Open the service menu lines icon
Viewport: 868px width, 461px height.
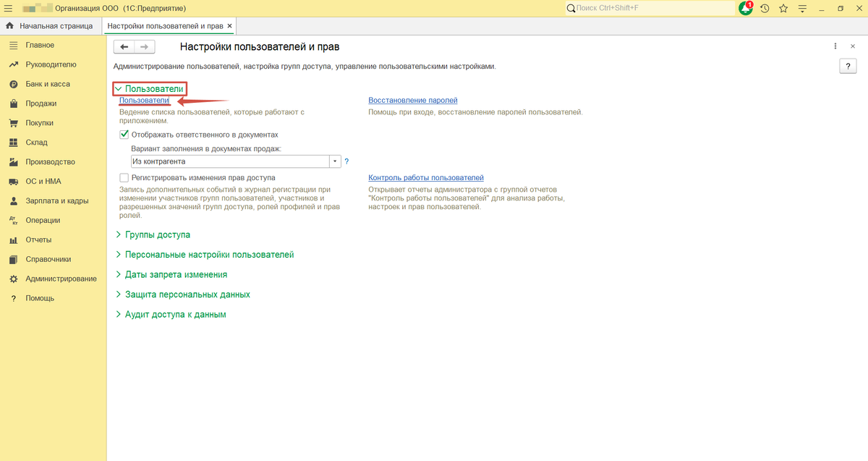pyautogui.click(x=802, y=9)
